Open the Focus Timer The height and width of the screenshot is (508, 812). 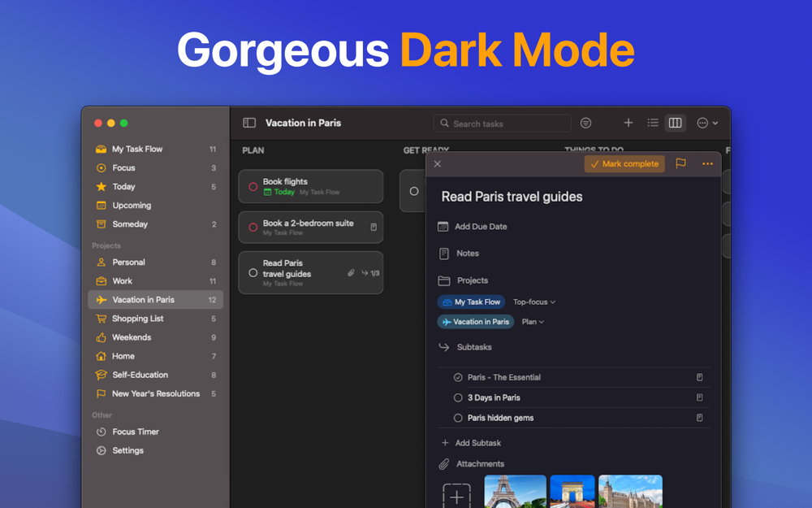click(x=155, y=432)
